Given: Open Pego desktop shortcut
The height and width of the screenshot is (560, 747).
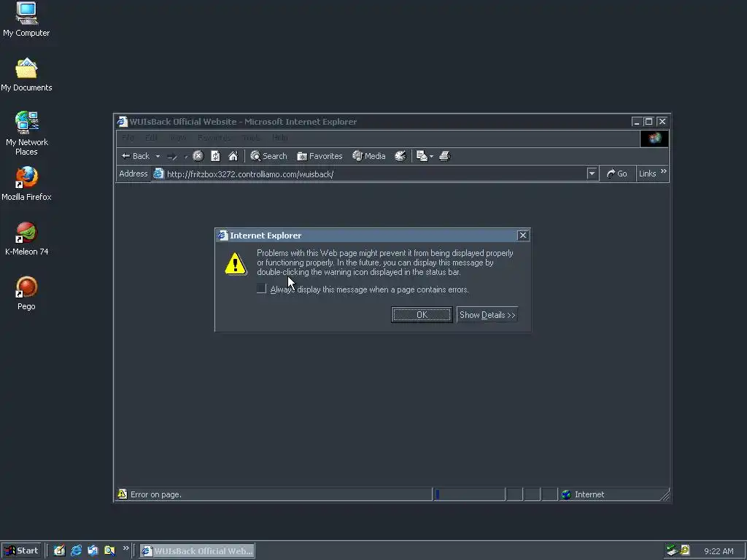Looking at the screenshot, I should (x=26, y=293).
